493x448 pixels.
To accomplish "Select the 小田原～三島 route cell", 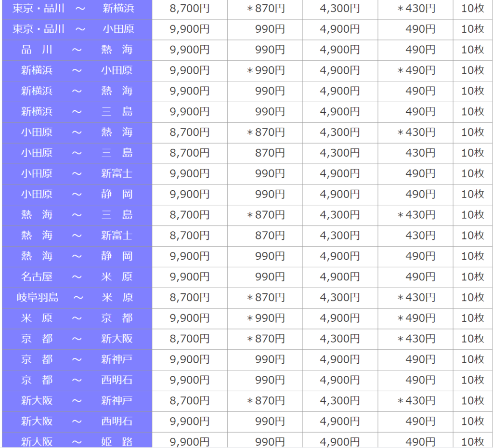I will coord(77,153).
